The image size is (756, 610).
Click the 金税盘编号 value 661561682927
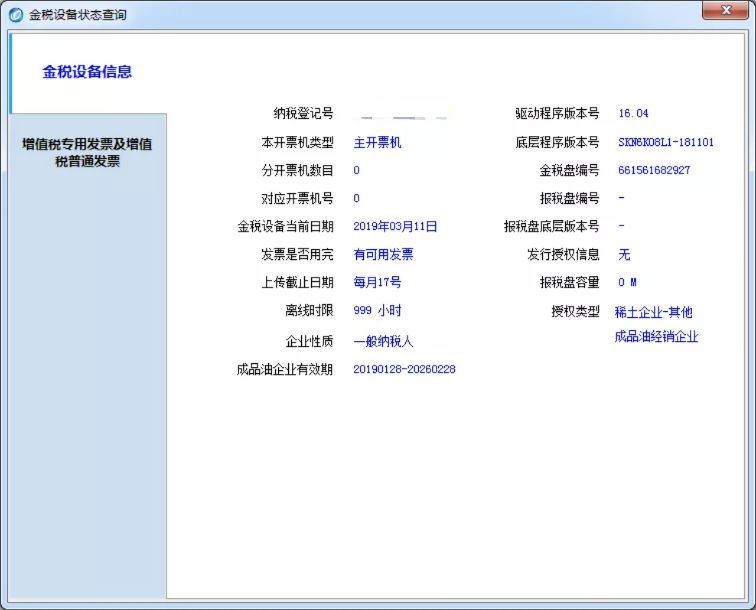654,171
